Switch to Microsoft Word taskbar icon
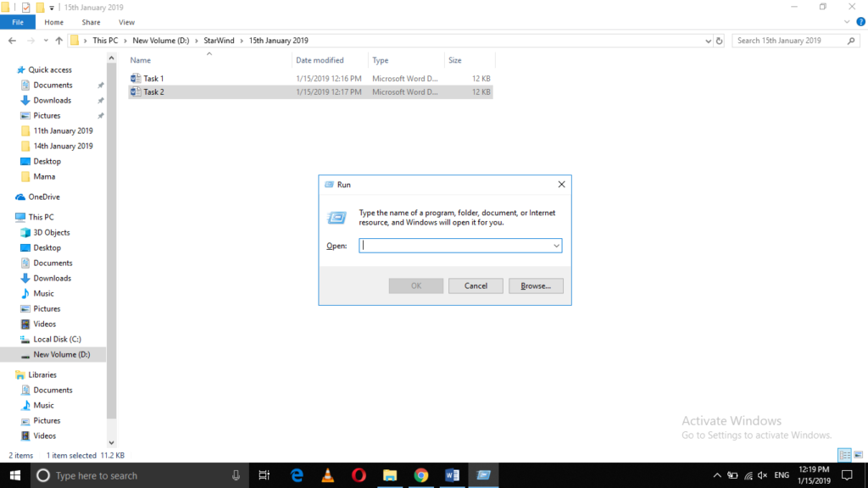 pyautogui.click(x=452, y=475)
